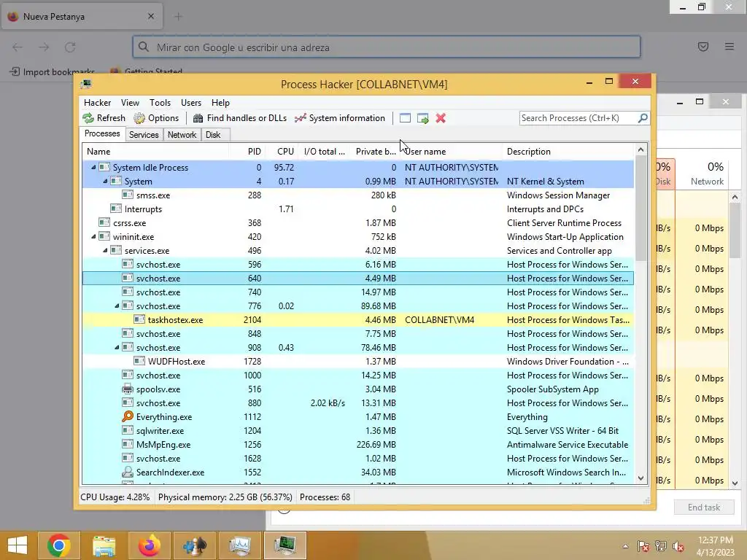Select the MsMpEng.exe process

357,445
